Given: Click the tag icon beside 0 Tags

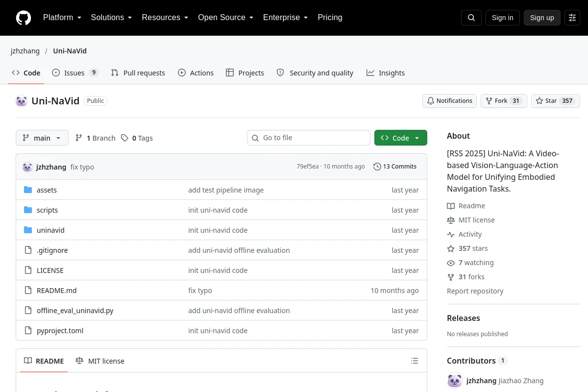Looking at the screenshot, I should tap(125, 138).
